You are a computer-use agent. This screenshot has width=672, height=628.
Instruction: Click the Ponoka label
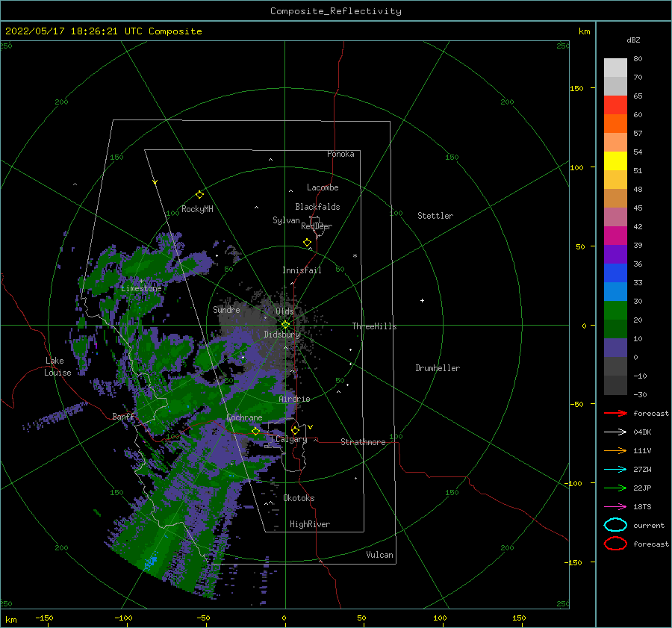[x=340, y=154]
